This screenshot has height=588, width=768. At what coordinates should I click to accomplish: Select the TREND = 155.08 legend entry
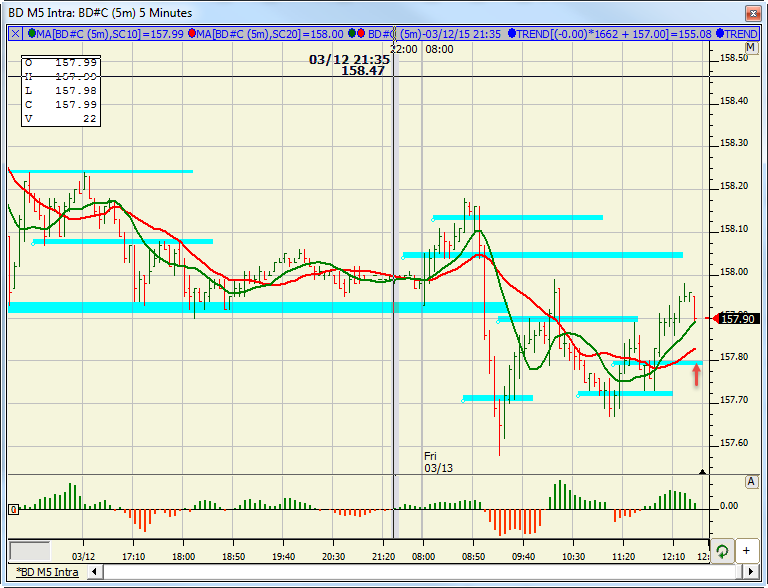click(x=614, y=34)
